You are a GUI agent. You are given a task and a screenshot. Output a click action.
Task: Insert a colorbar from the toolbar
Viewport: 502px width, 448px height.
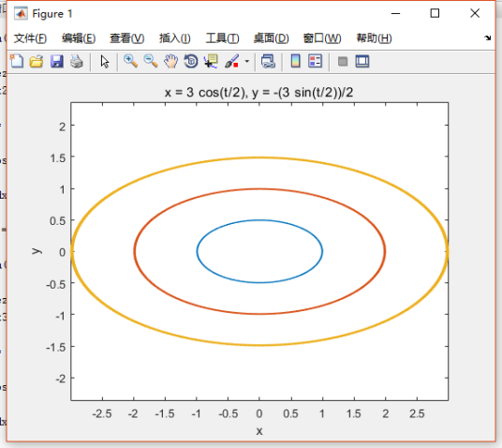tap(296, 61)
